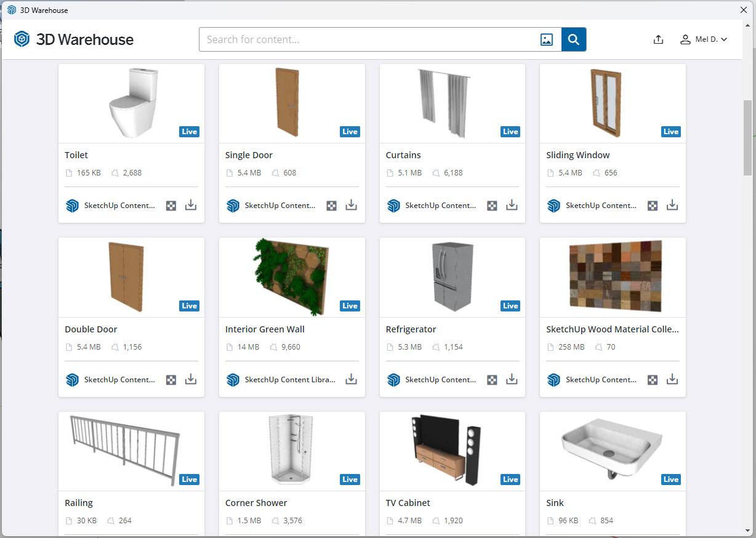Select the Toilet thumbnail image

point(132,103)
